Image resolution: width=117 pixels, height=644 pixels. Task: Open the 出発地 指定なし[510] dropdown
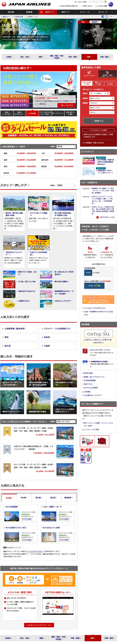point(102,98)
